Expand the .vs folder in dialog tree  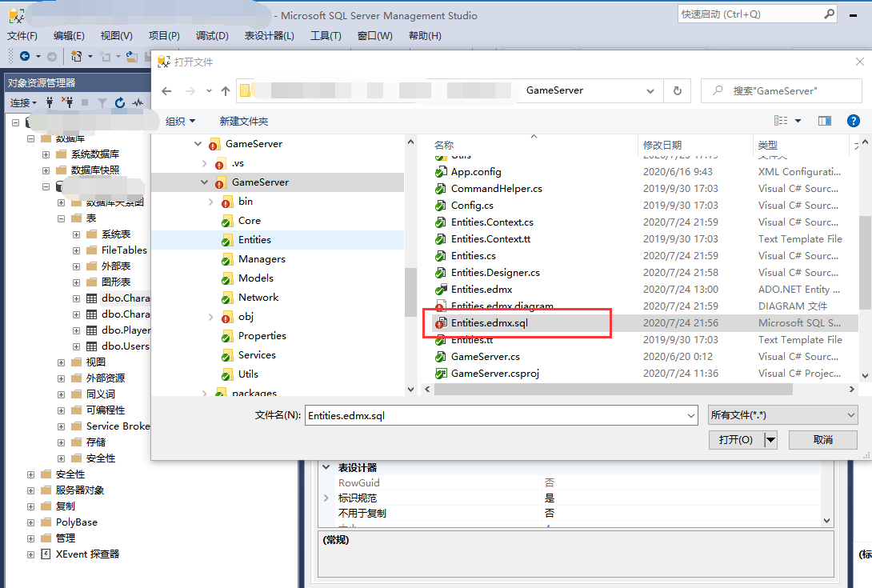point(205,163)
